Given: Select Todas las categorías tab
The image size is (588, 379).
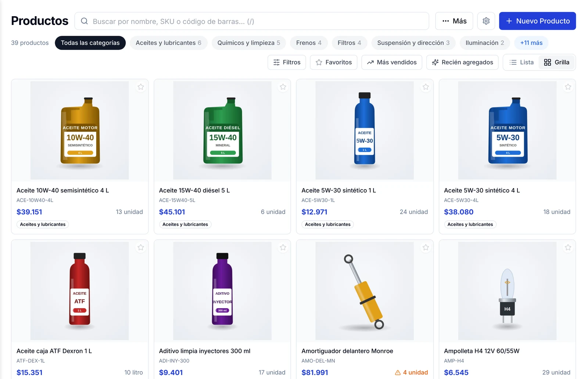Looking at the screenshot, I should coord(90,43).
